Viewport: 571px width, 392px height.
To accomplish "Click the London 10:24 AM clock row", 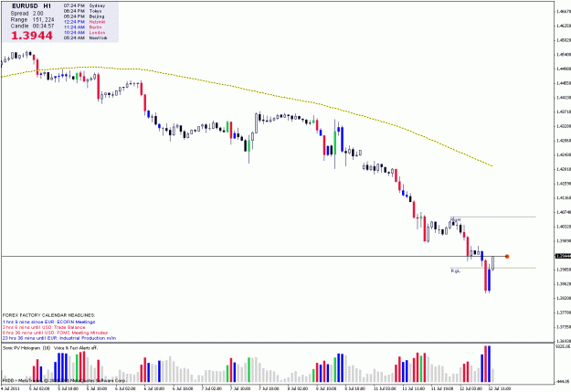I will point(84,32).
